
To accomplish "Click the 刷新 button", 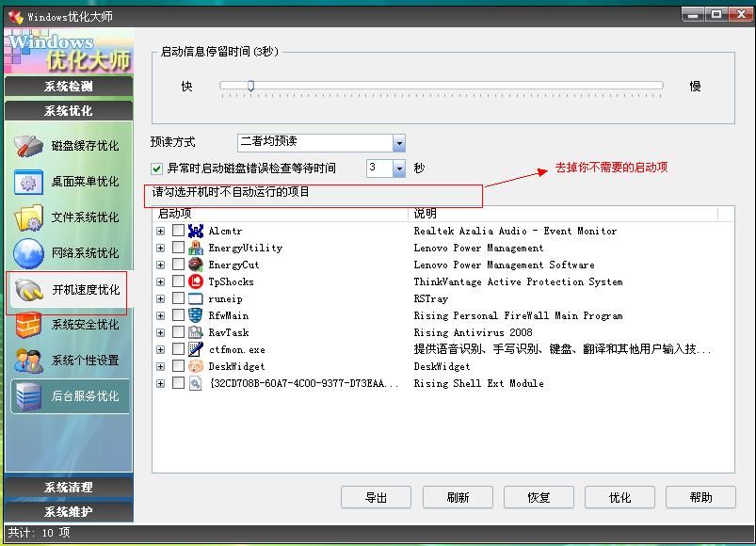I will 458,497.
